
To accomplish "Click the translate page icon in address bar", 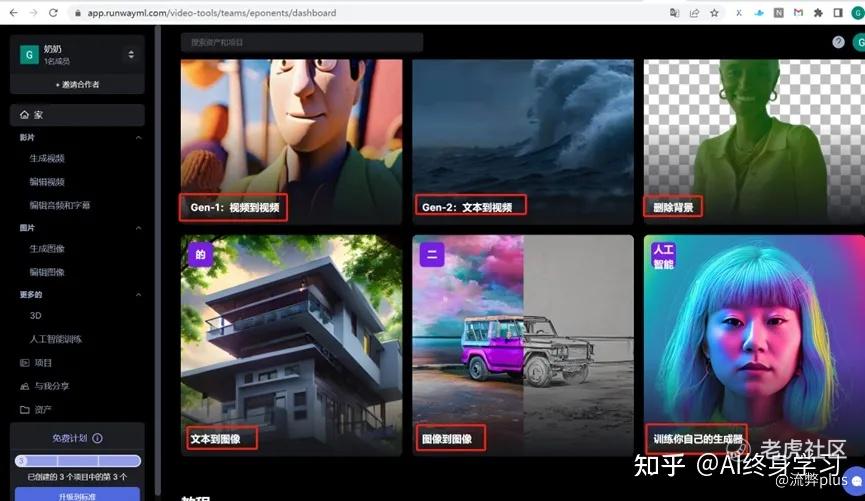I will point(674,13).
